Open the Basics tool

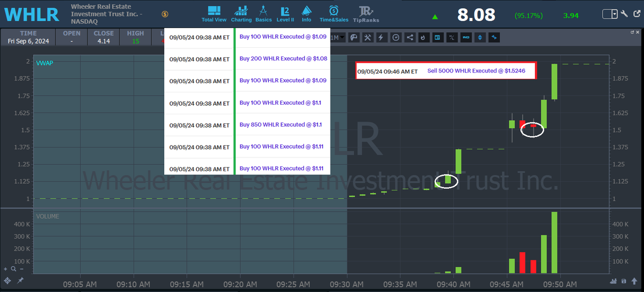pos(264,13)
